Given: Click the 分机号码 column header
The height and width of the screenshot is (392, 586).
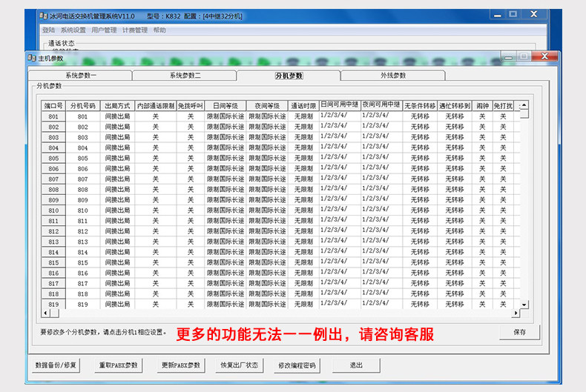Looking at the screenshot, I should [x=82, y=106].
